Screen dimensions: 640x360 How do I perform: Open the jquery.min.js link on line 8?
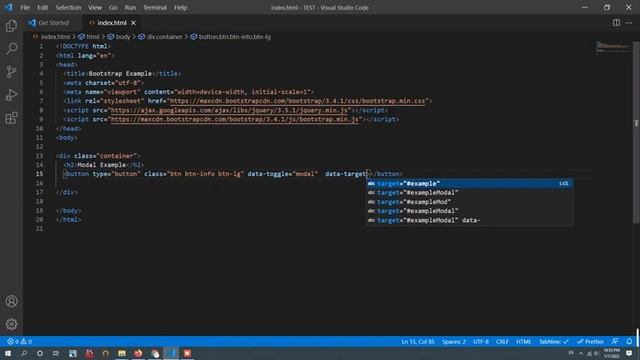click(x=229, y=110)
